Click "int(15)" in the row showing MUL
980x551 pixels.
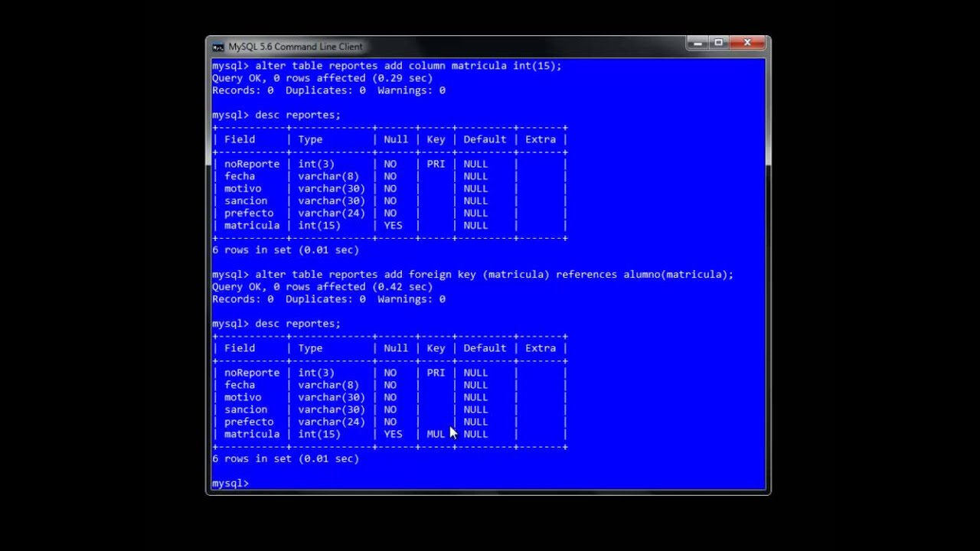coord(319,434)
